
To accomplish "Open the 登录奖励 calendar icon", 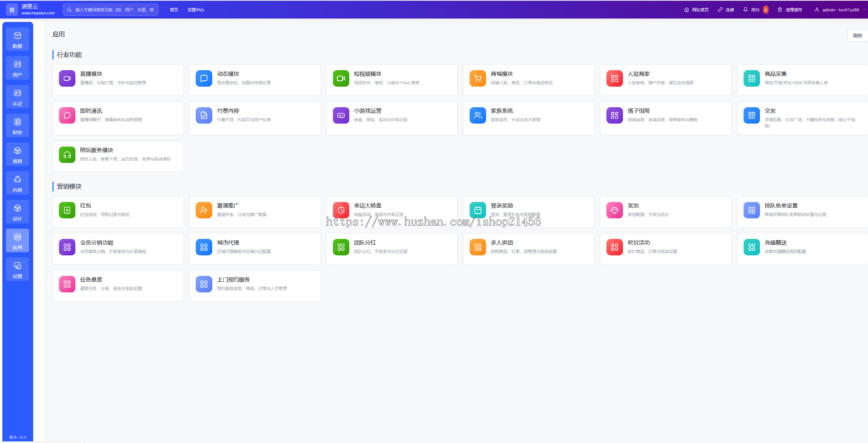I will [477, 210].
